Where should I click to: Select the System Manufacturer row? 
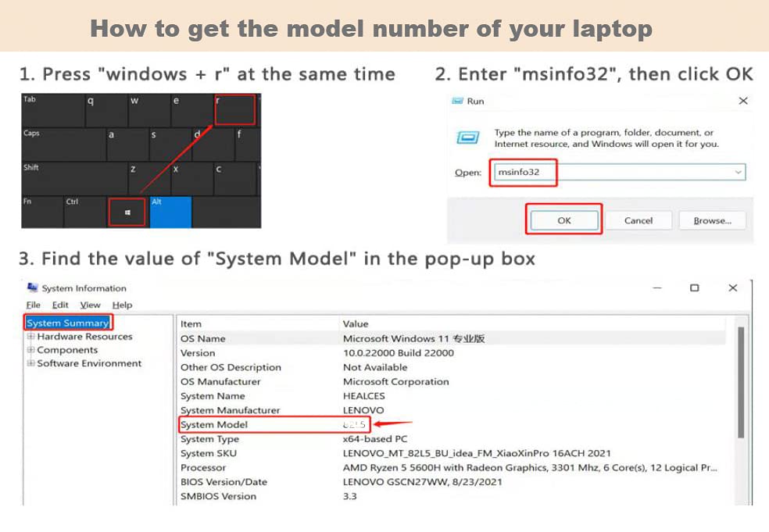pos(451,410)
